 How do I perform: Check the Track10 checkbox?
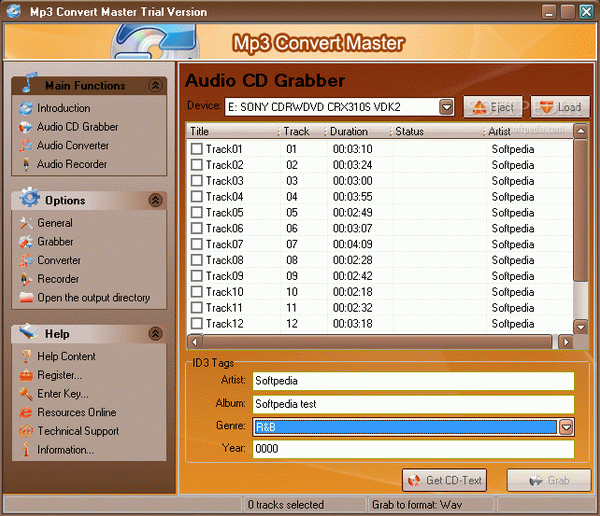tap(197, 292)
